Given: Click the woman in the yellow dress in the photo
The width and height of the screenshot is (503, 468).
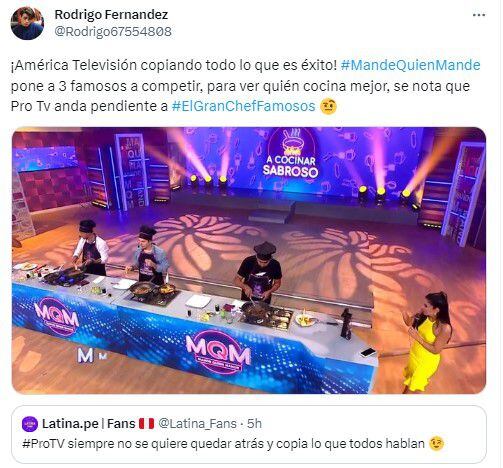Looking at the screenshot, I should click(x=424, y=342).
